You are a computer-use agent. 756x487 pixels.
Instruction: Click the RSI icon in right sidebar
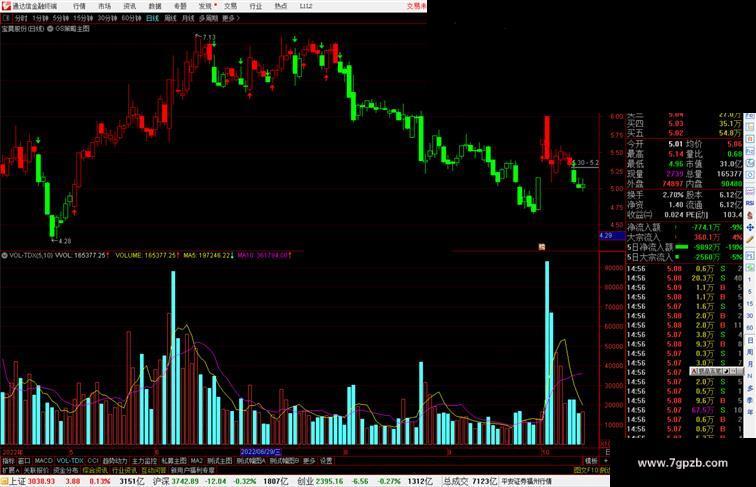point(750,203)
